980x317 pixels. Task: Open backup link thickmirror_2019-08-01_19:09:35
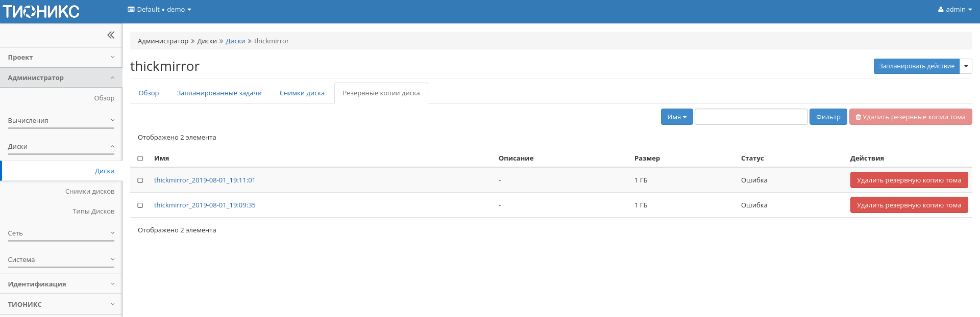point(205,205)
